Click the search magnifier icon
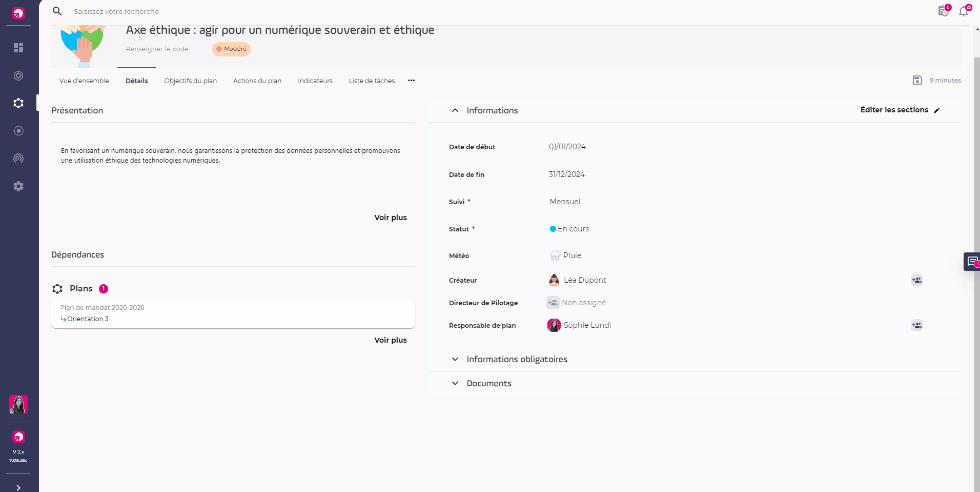 click(57, 11)
